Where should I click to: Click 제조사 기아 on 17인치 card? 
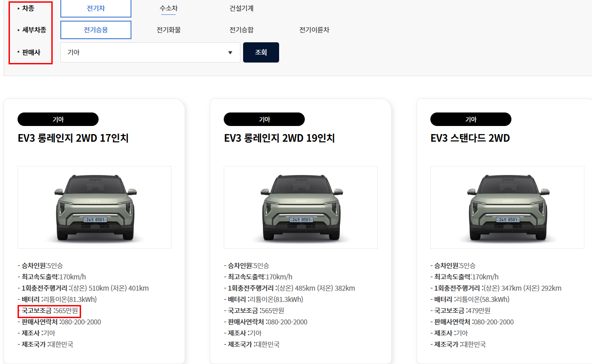point(36,333)
